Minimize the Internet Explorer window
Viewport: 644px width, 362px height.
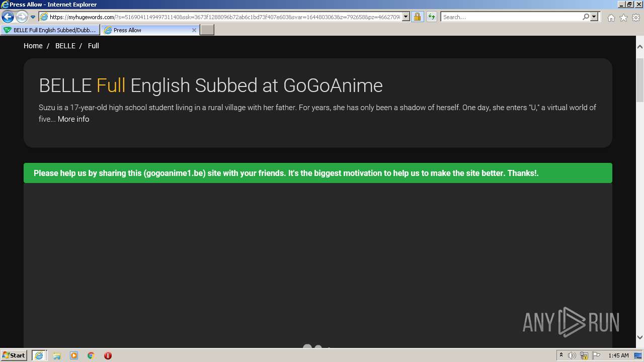pyautogui.click(x=621, y=4)
